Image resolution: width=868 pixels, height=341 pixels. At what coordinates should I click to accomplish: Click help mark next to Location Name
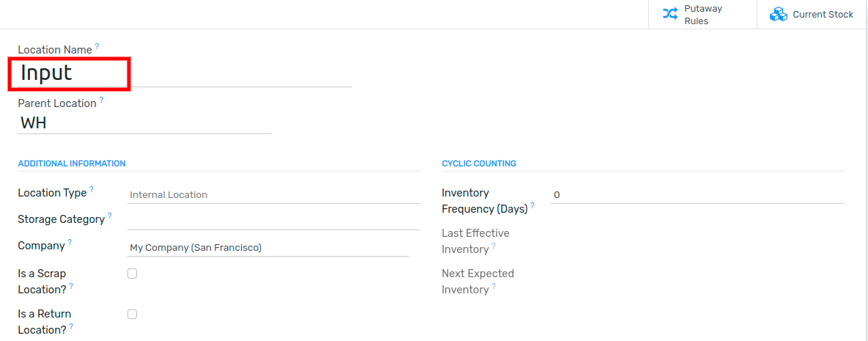(x=97, y=47)
